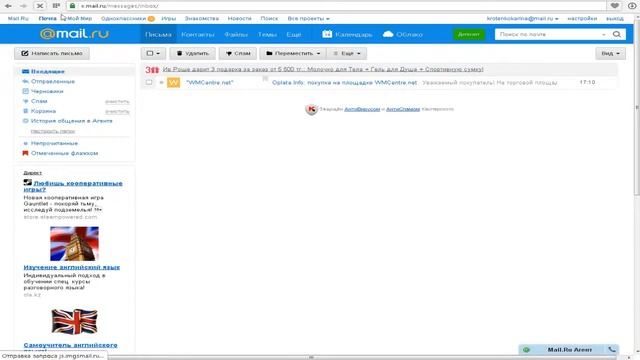
Task: Open the Антивирусом link
Action: pos(362,109)
